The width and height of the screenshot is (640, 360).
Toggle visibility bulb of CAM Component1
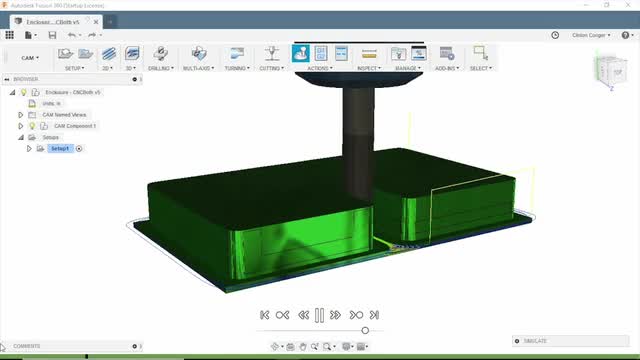click(32, 126)
